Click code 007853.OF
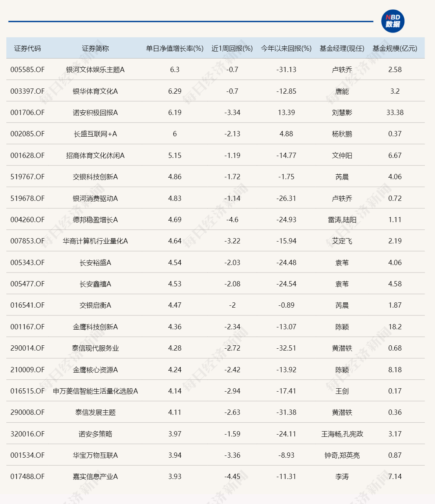This screenshot has width=435, height=504. (x=28, y=241)
